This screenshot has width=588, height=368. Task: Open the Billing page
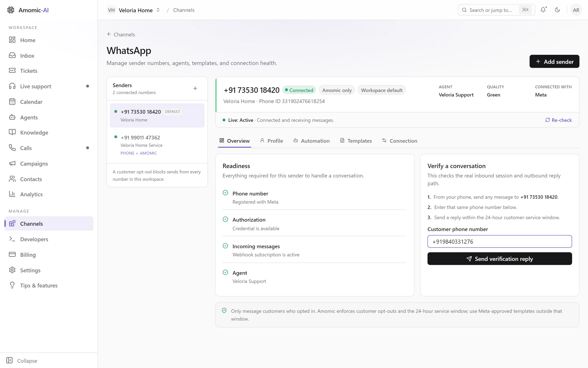coord(49,255)
